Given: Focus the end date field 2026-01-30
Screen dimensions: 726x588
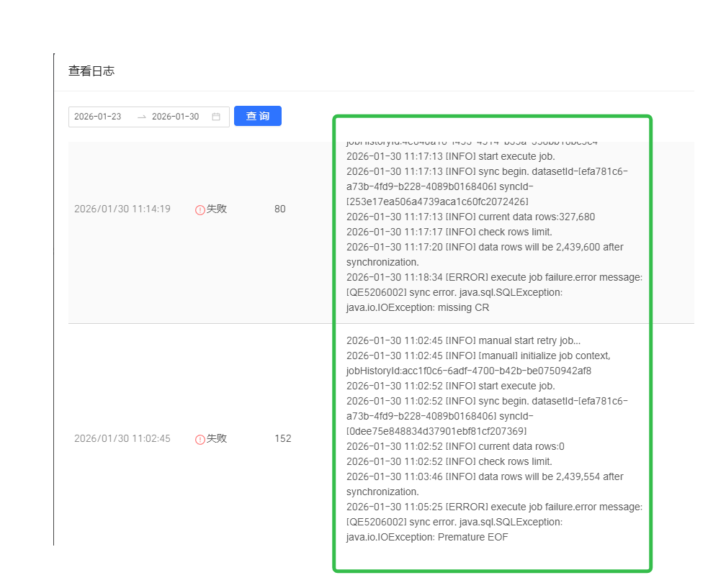Looking at the screenshot, I should 175,117.
